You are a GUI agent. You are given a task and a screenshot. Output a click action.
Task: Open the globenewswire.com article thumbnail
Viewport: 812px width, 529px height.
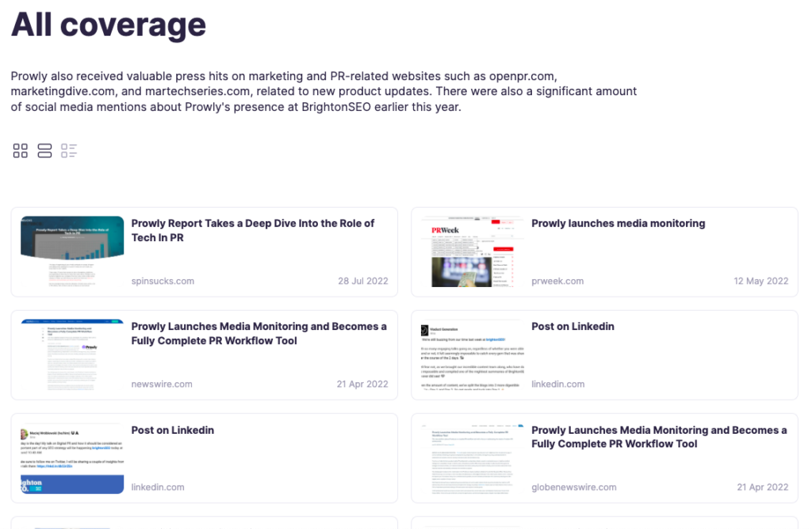(473, 458)
